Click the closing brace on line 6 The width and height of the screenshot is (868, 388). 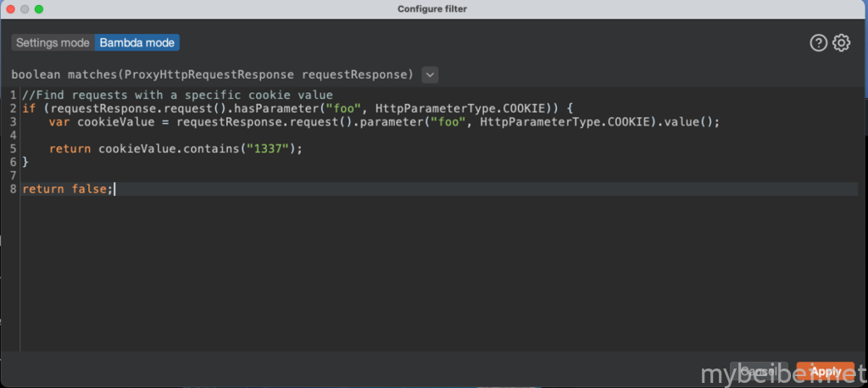click(x=25, y=161)
